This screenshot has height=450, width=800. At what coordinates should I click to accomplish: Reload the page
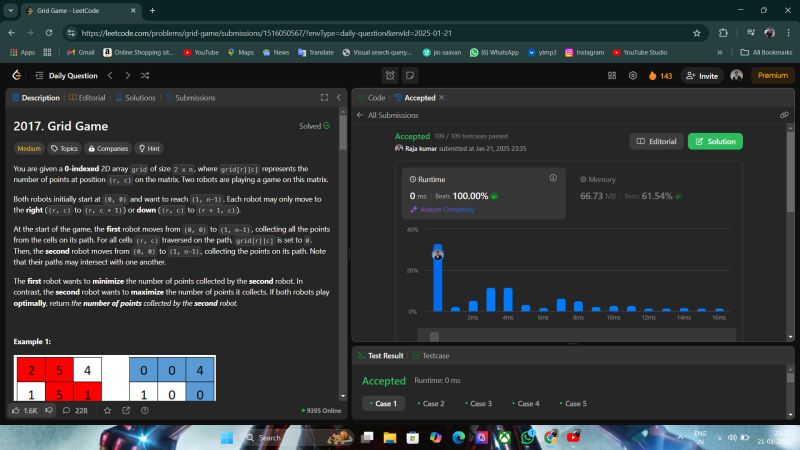[48, 33]
